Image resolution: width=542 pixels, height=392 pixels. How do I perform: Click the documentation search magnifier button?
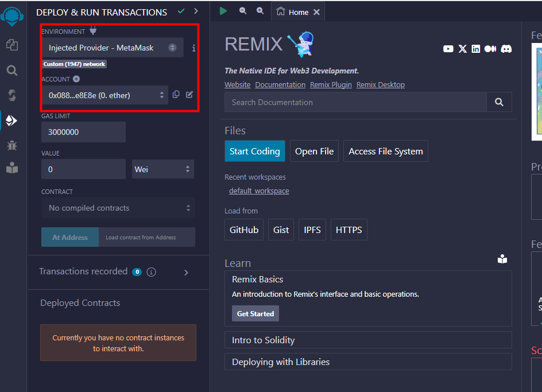point(499,102)
